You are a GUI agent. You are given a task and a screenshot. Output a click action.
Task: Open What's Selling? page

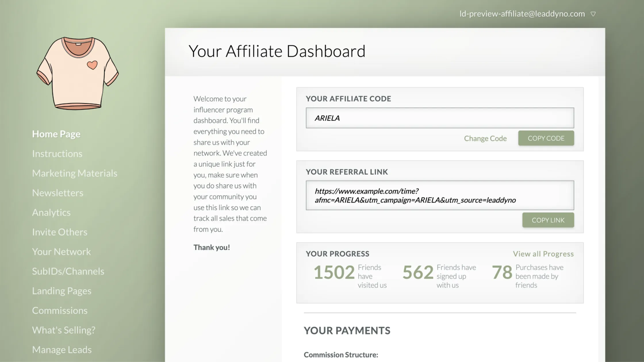[x=64, y=330]
